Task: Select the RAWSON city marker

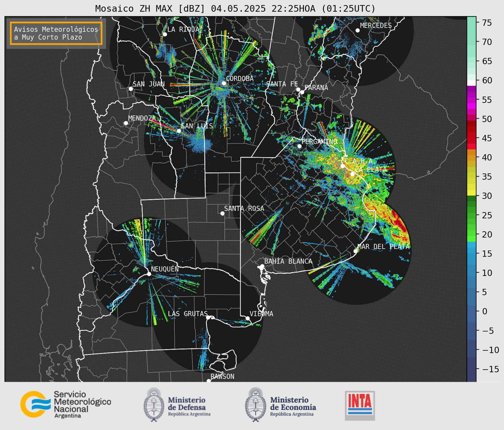Action: click(x=209, y=381)
